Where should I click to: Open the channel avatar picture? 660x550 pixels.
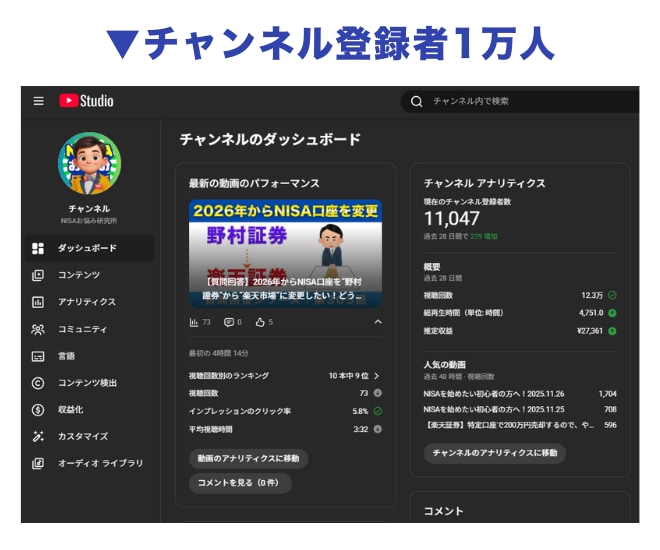89,164
